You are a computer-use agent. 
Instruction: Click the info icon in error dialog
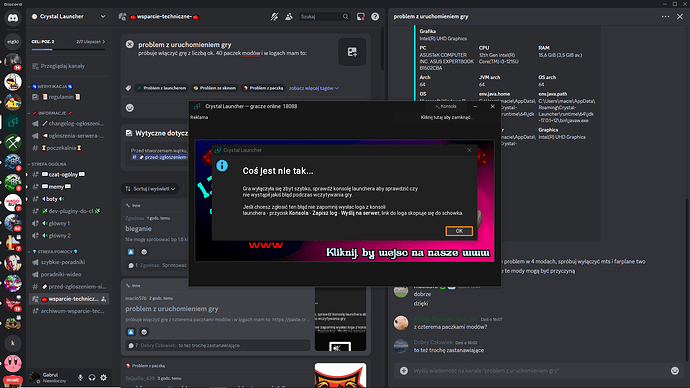pyautogui.click(x=222, y=165)
